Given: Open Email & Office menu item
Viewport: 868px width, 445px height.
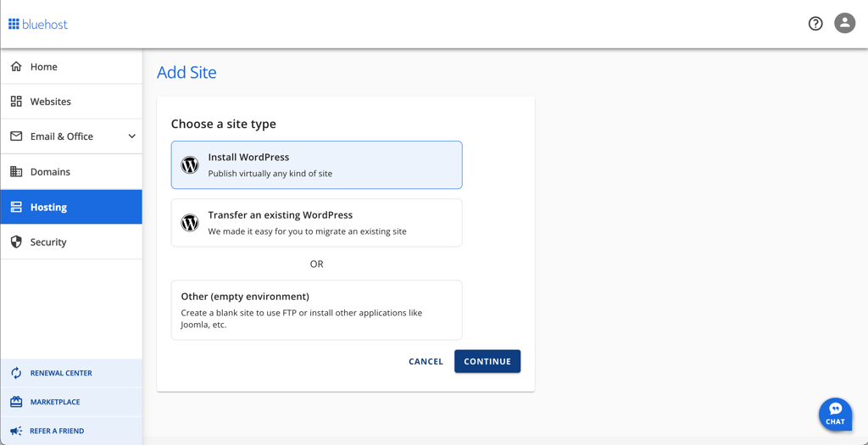Looking at the screenshot, I should pos(71,136).
